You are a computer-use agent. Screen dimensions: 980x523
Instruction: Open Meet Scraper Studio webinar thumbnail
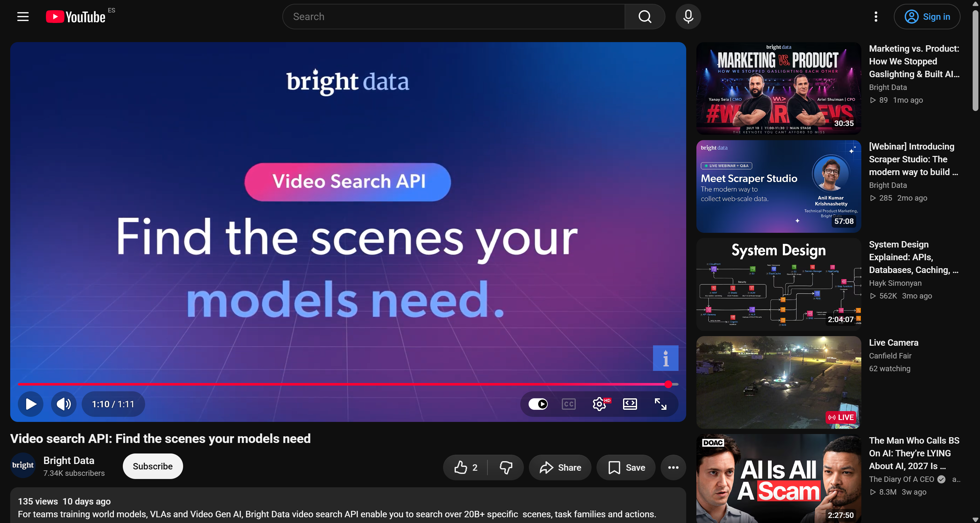tap(779, 186)
